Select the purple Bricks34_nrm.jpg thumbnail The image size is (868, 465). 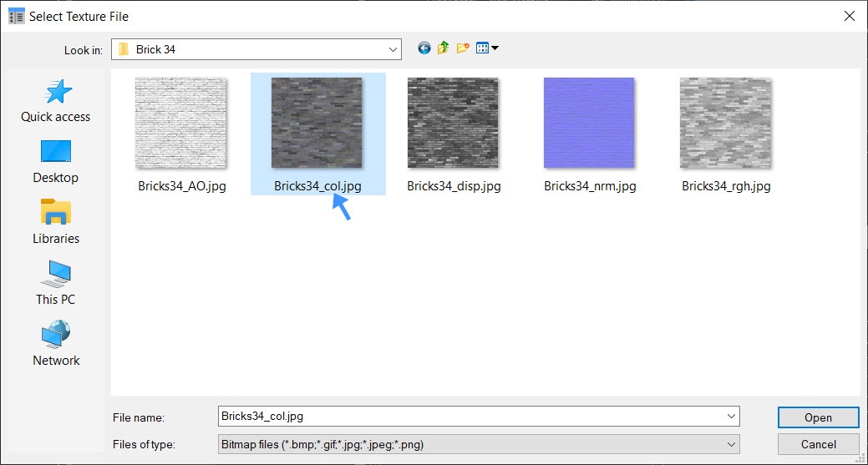click(x=589, y=123)
